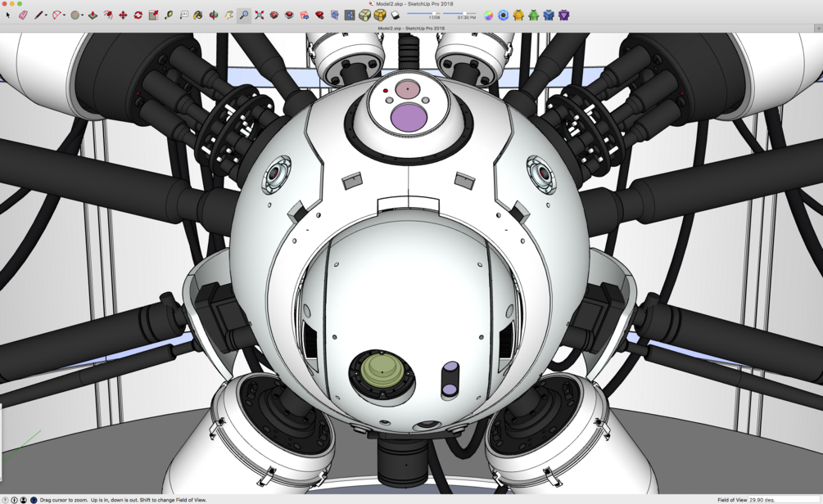Open the Line tool dropdown arrow
Image resolution: width=823 pixels, height=504 pixels.
click(46, 16)
